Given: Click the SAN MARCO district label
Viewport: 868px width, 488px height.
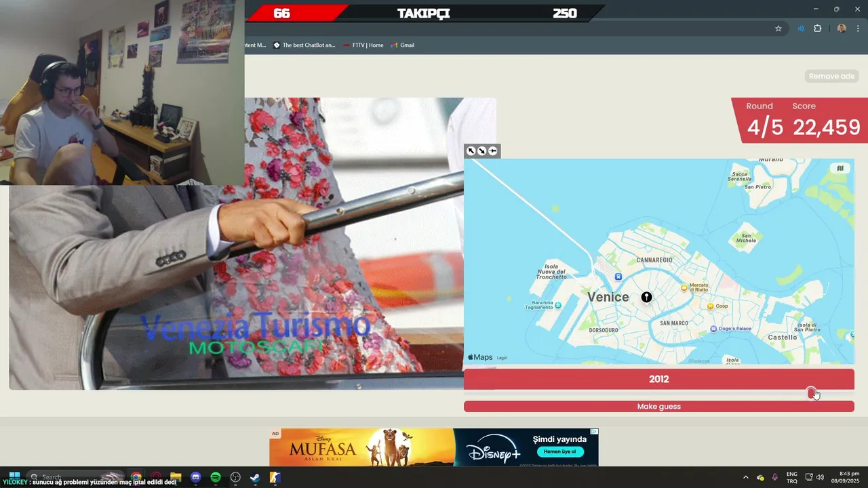Looking at the screenshot, I should pyautogui.click(x=674, y=323).
